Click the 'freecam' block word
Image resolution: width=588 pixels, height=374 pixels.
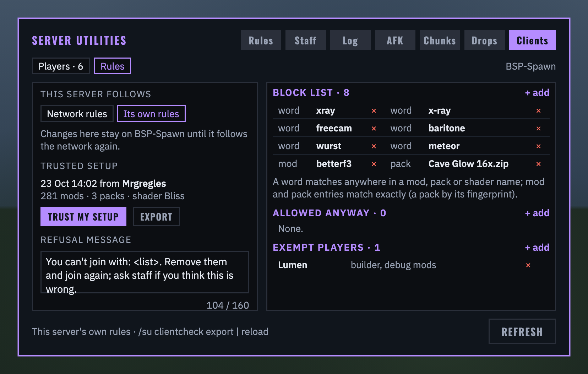click(334, 128)
